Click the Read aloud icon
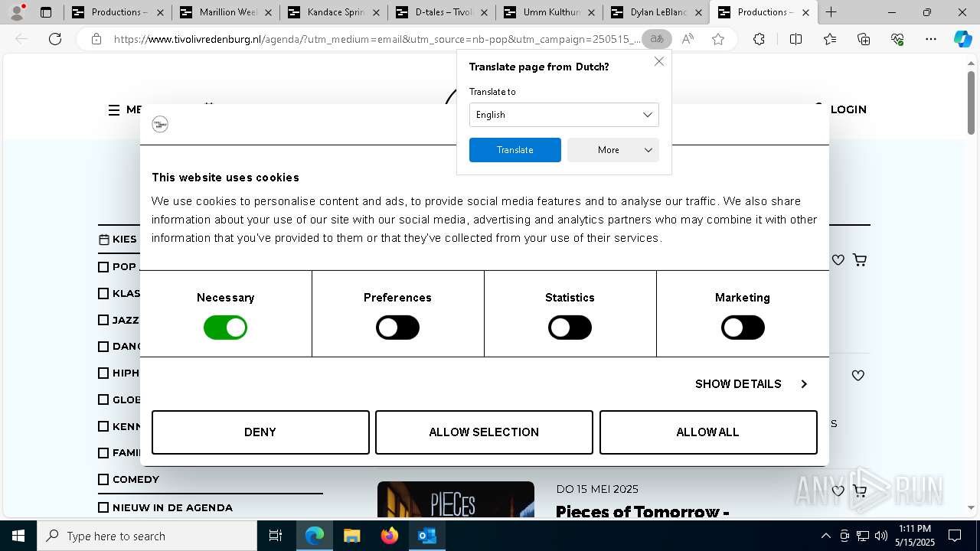 tap(688, 39)
